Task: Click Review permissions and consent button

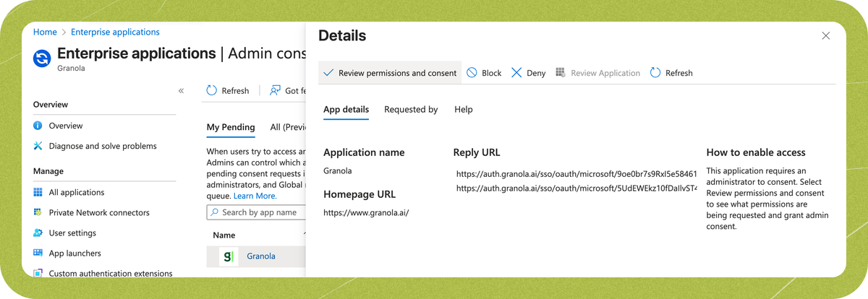Action: 390,73
